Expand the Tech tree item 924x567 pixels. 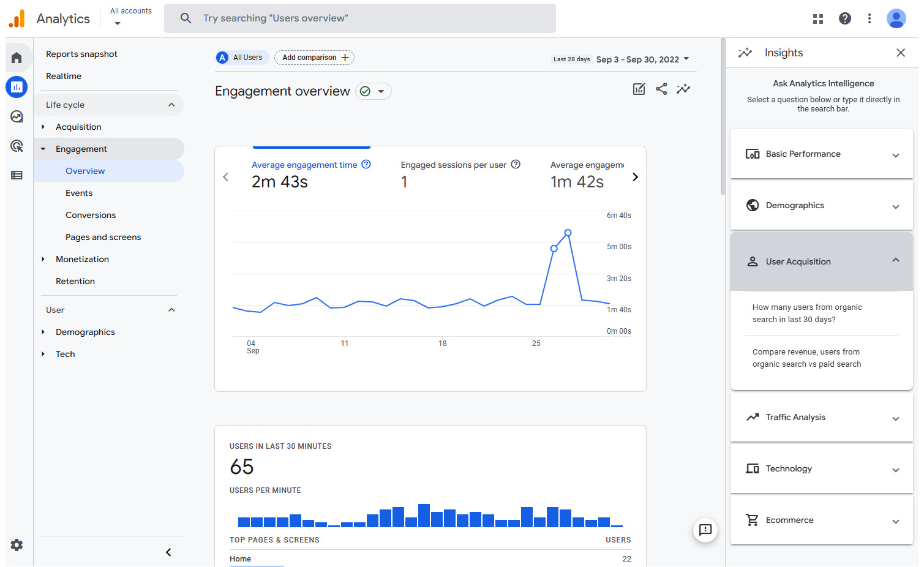tap(43, 354)
